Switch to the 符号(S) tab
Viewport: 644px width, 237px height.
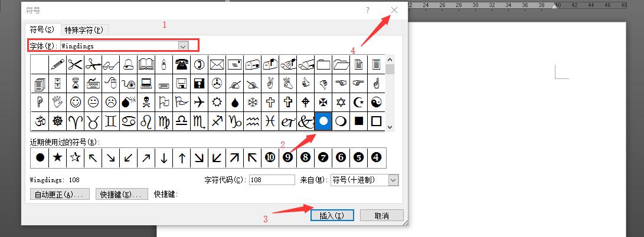point(43,29)
